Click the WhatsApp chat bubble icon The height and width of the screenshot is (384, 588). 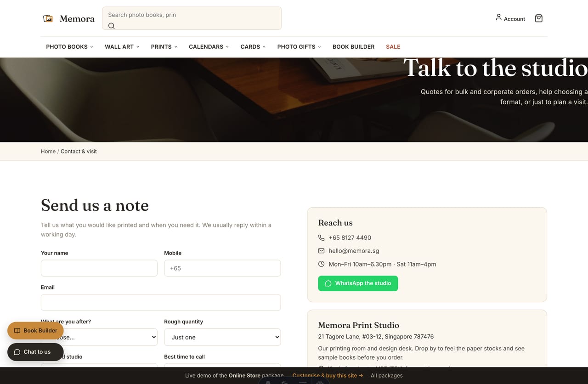click(328, 283)
